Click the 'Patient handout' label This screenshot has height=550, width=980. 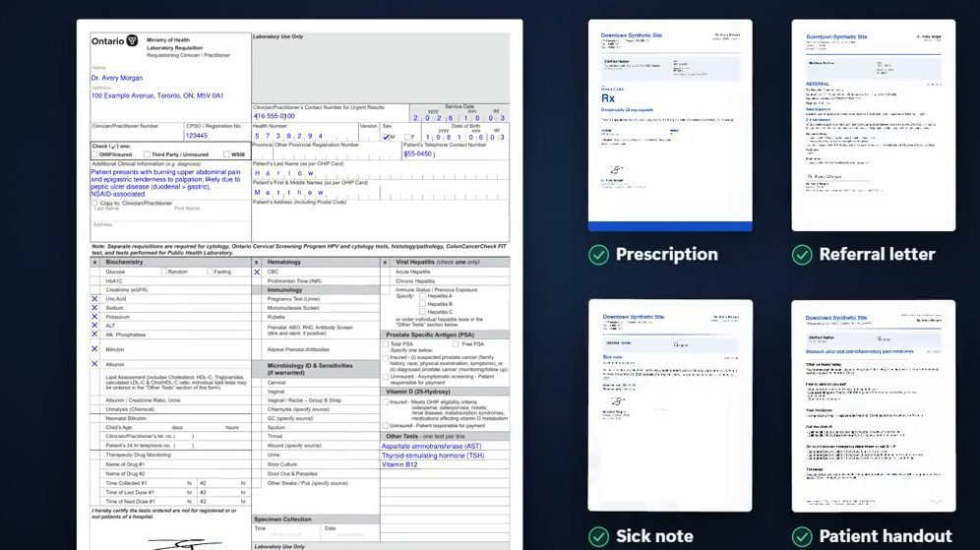click(x=886, y=536)
